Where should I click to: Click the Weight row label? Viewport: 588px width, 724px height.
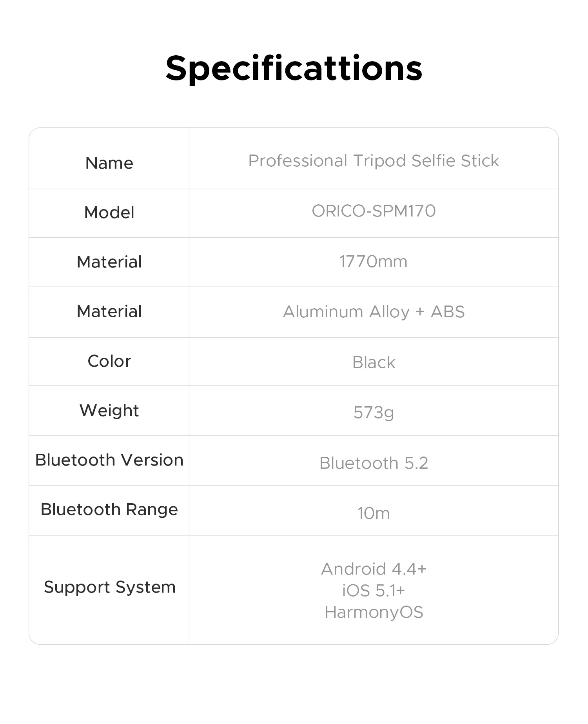click(109, 411)
